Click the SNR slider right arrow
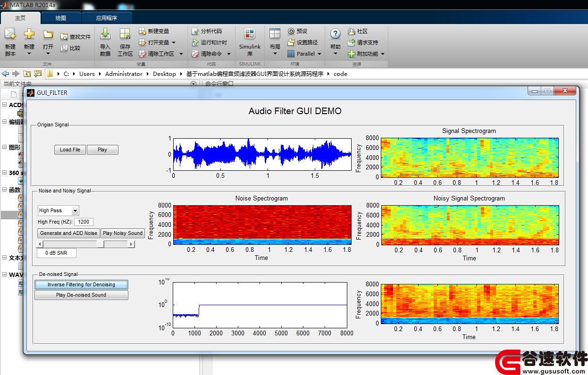The width and height of the screenshot is (588, 375). (x=131, y=244)
